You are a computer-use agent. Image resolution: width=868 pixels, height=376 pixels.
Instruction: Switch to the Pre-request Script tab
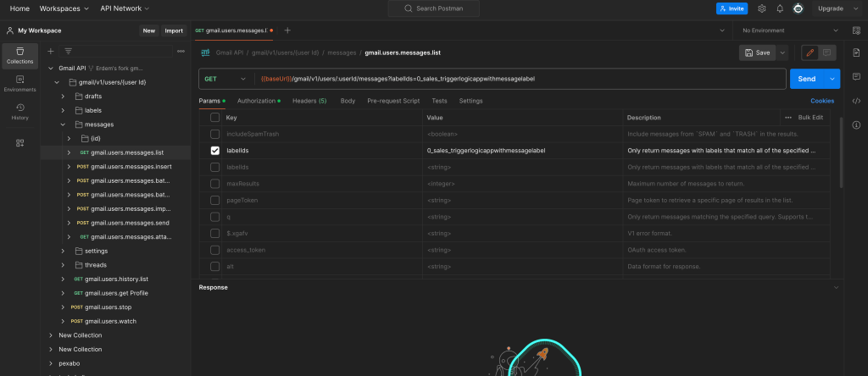[x=393, y=101]
